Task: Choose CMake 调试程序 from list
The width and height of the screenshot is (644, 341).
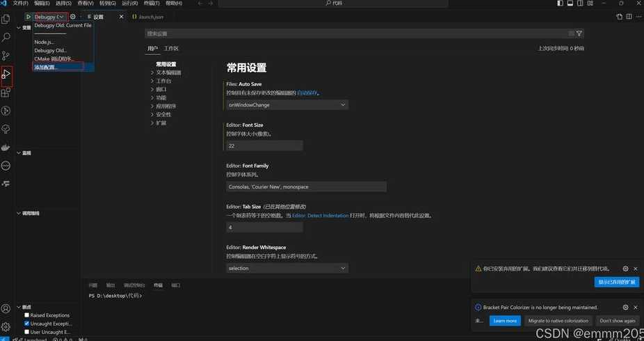Action: pos(63,58)
